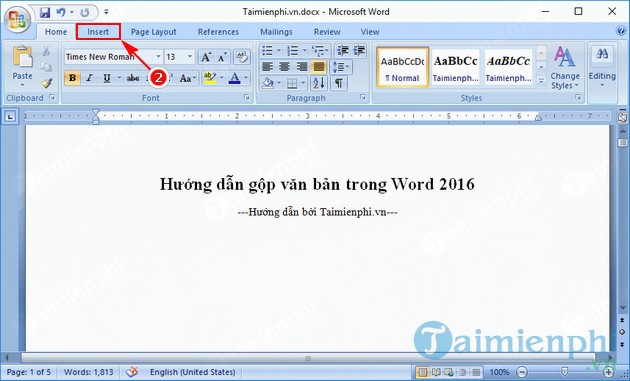Toggle Bold formatting

coord(72,78)
